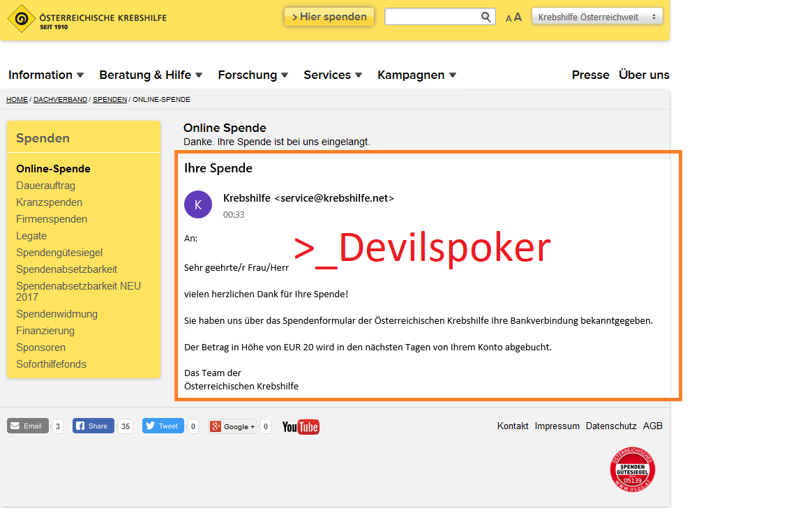Open the Datenschutz footer link
Screen dimensions: 812x508
tap(611, 426)
